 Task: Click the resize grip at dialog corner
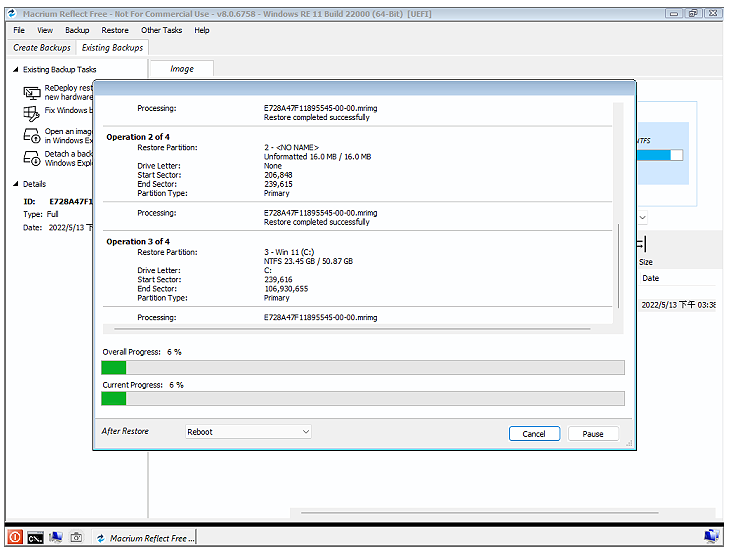(x=629, y=444)
